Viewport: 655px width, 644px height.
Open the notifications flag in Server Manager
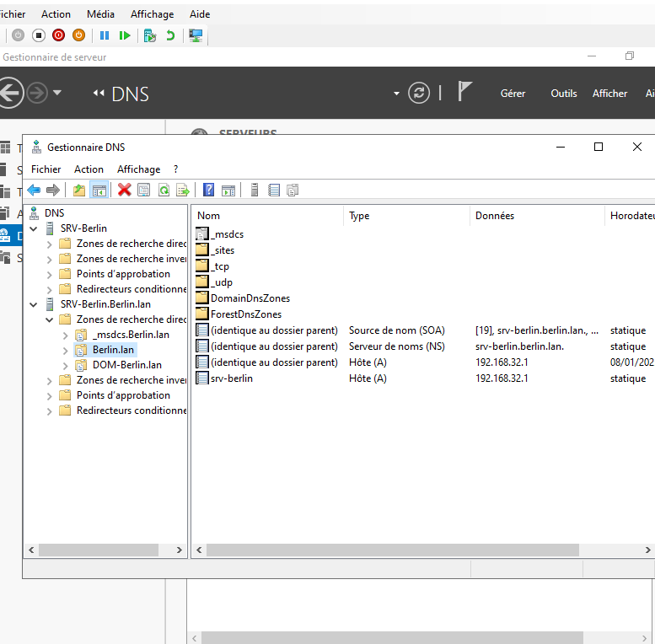[464, 92]
